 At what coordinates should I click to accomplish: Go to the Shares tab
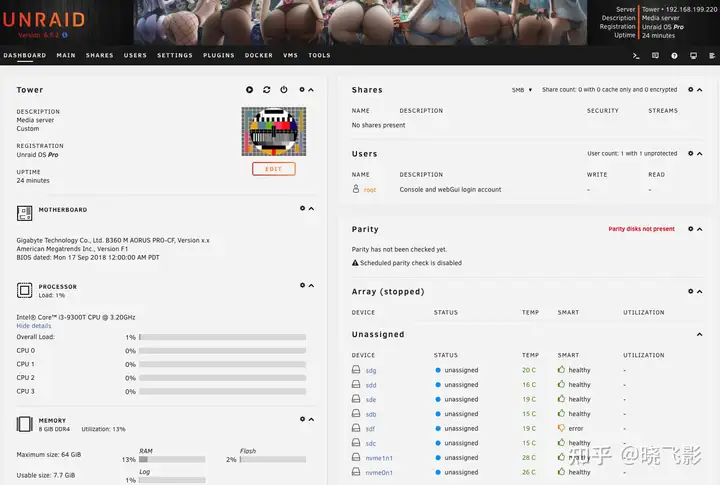(x=99, y=55)
